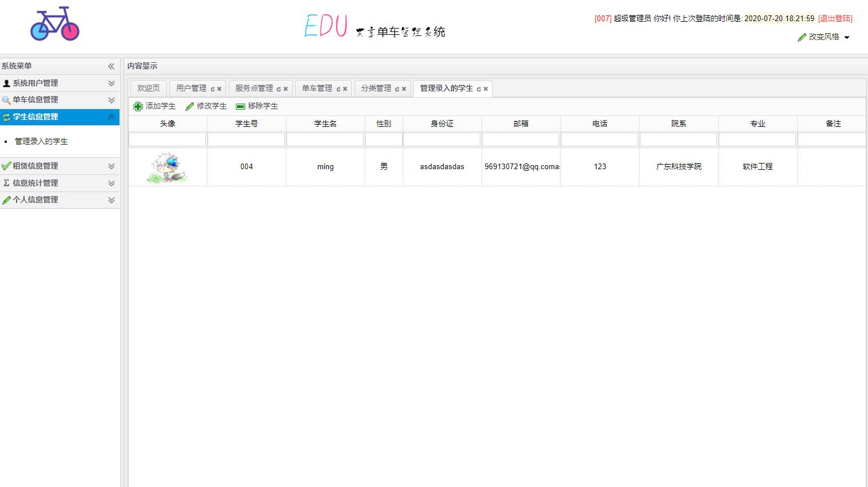Image resolution: width=868 pixels, height=487 pixels.
Task: Click the sigma icon beside 信息统计管理
Action: (x=7, y=183)
